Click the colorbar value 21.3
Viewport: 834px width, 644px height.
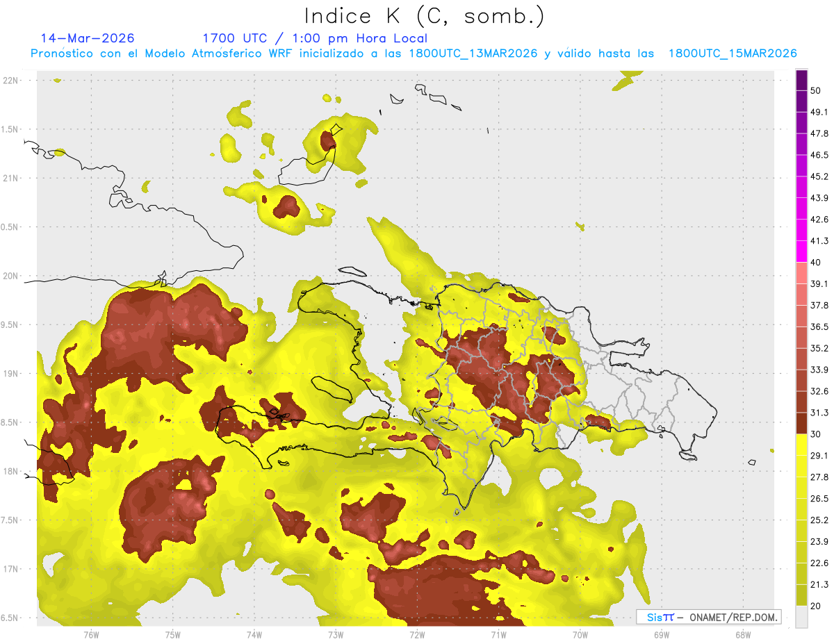click(x=819, y=585)
